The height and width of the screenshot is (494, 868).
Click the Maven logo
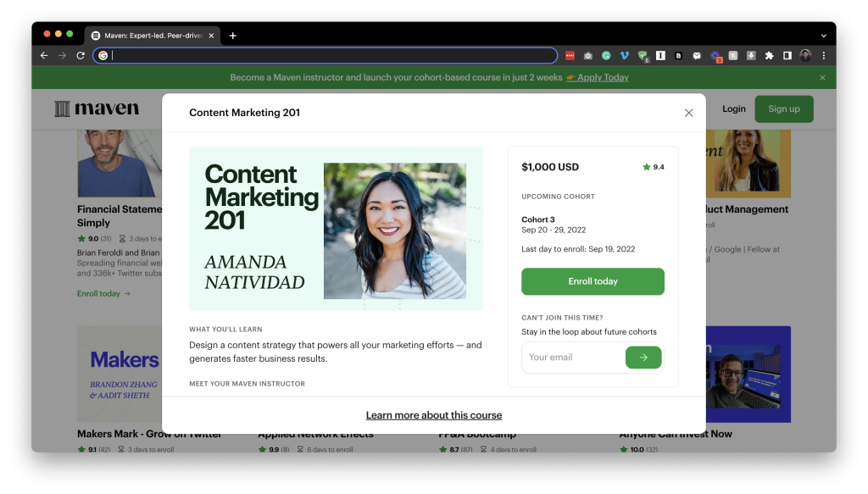point(97,108)
